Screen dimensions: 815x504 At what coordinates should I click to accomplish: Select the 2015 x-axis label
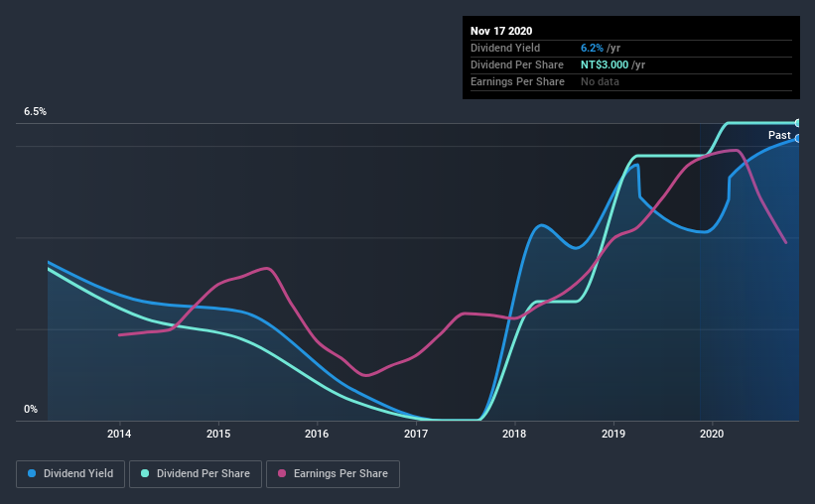[218, 434]
